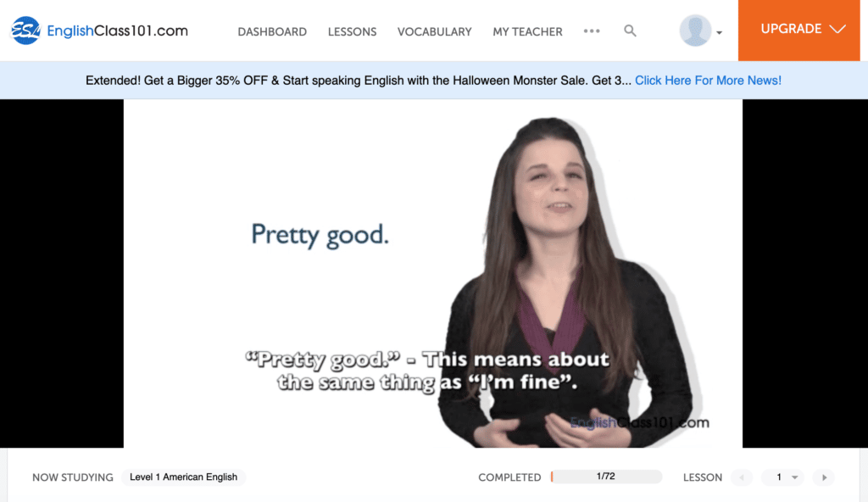This screenshot has width=868, height=502.
Task: Open the LESSONS menu item
Action: point(352,32)
